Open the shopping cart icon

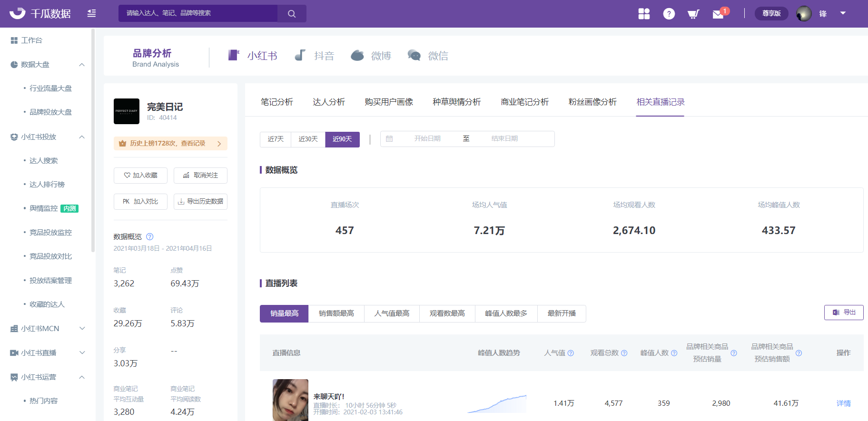[x=693, y=14]
